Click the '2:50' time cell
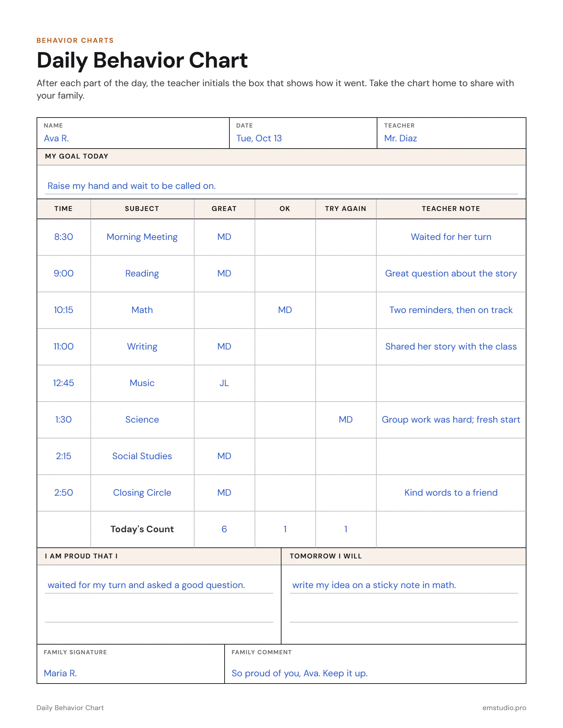 click(x=63, y=493)
